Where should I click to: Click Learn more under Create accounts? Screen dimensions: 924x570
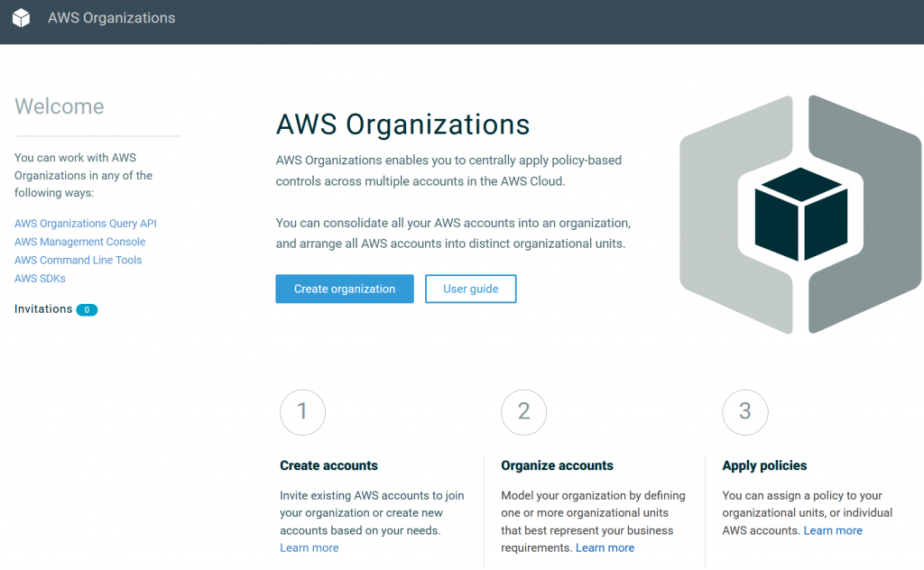tap(310, 547)
